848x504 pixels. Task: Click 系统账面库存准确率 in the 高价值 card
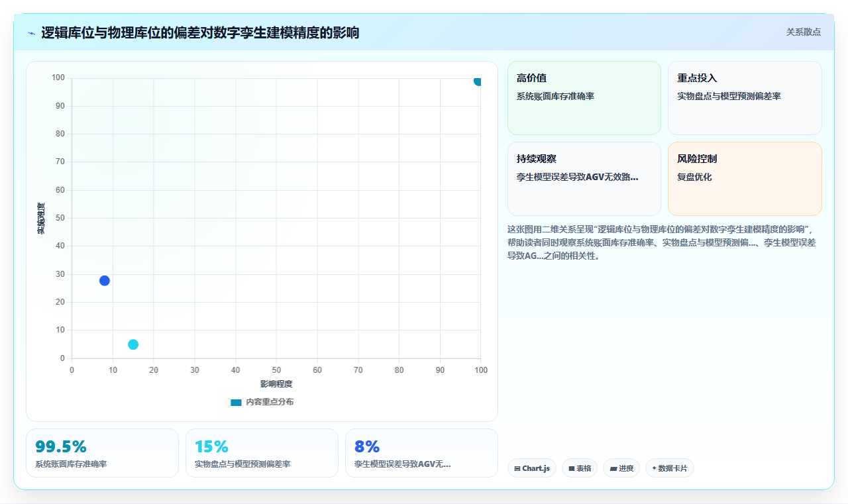point(555,96)
